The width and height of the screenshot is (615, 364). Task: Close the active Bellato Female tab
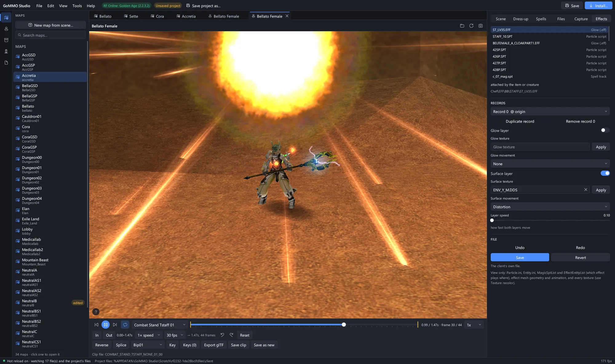pos(287,16)
